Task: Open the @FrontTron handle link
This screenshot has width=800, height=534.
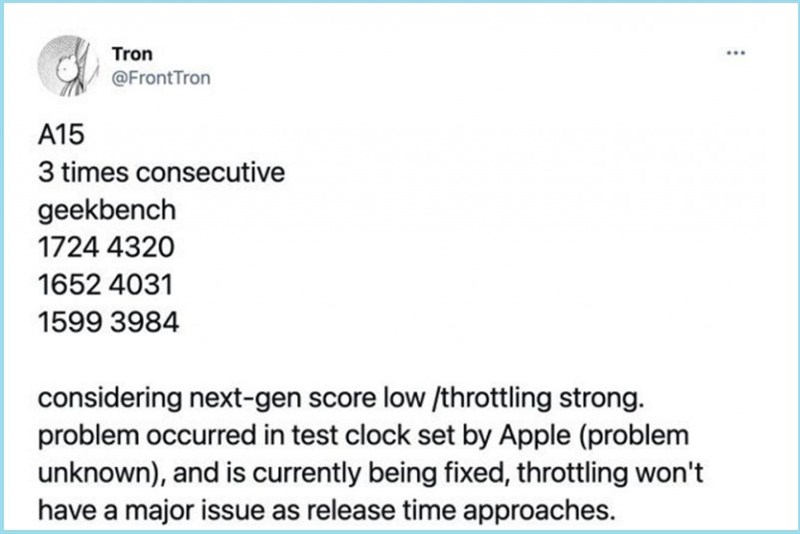Action: point(162,79)
